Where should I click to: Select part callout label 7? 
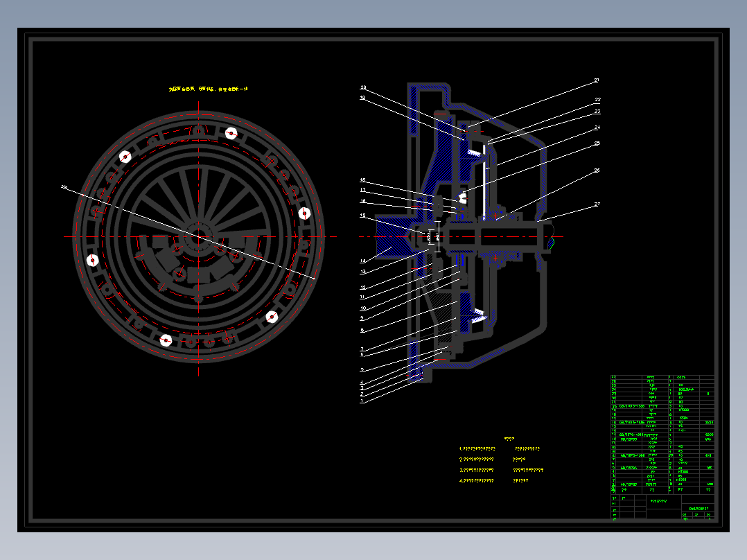point(362,349)
